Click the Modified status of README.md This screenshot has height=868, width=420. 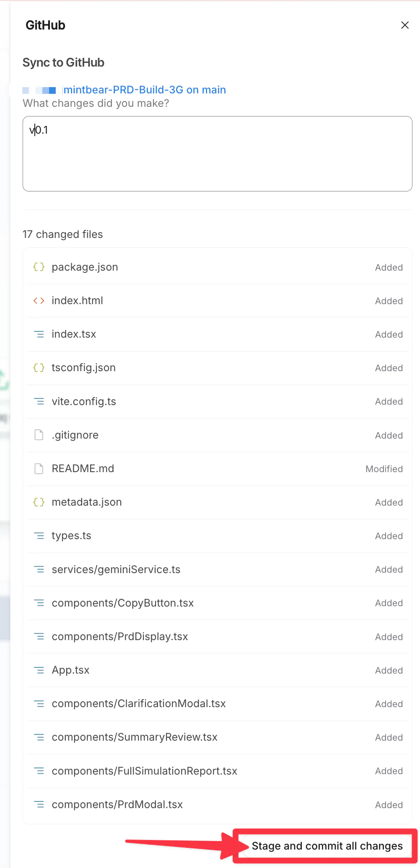coord(384,469)
